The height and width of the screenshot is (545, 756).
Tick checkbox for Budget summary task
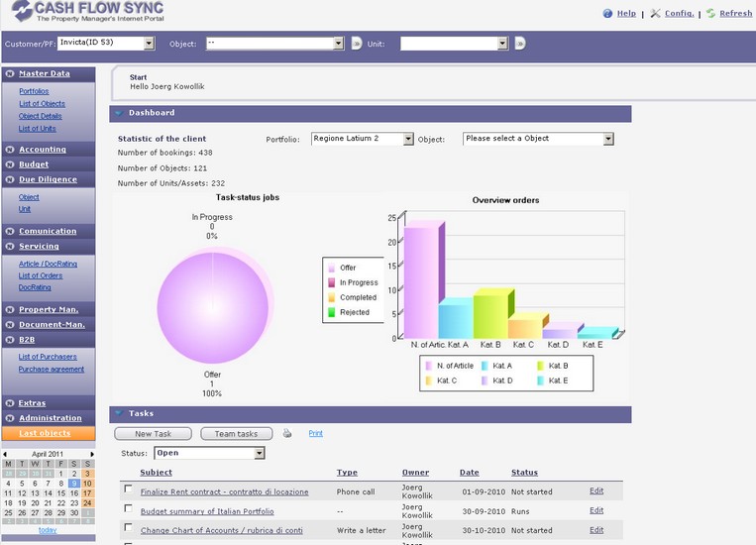click(x=128, y=508)
